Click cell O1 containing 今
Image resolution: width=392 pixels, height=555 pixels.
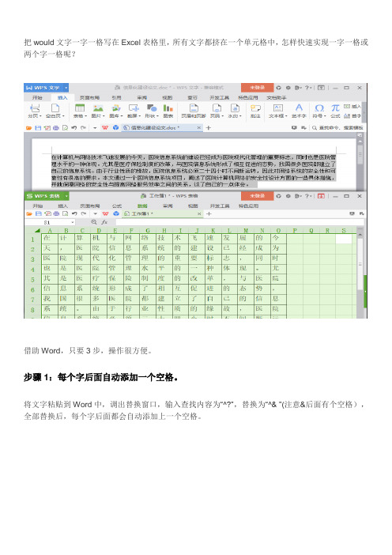278,239
